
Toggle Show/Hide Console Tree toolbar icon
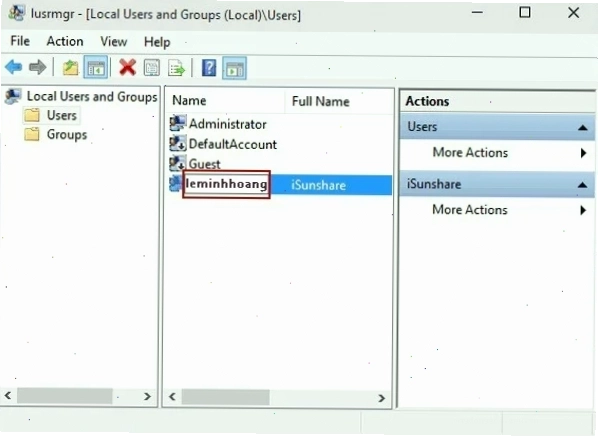pos(96,68)
